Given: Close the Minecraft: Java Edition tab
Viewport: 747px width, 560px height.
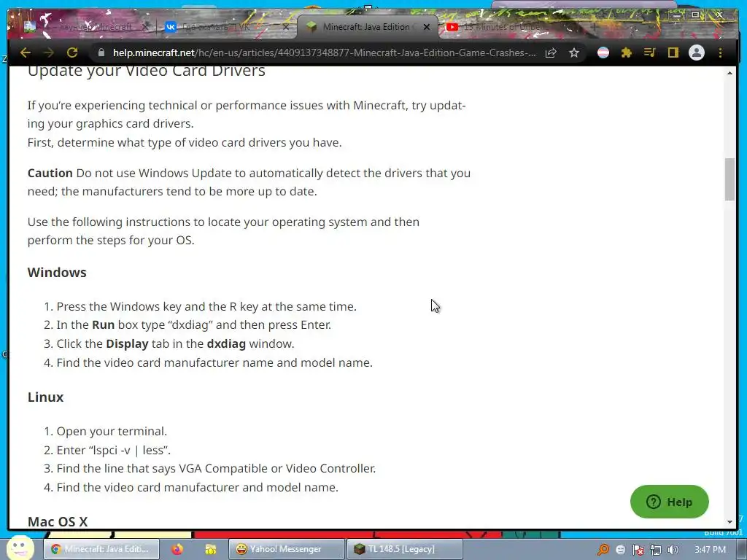Looking at the screenshot, I should tap(427, 27).
